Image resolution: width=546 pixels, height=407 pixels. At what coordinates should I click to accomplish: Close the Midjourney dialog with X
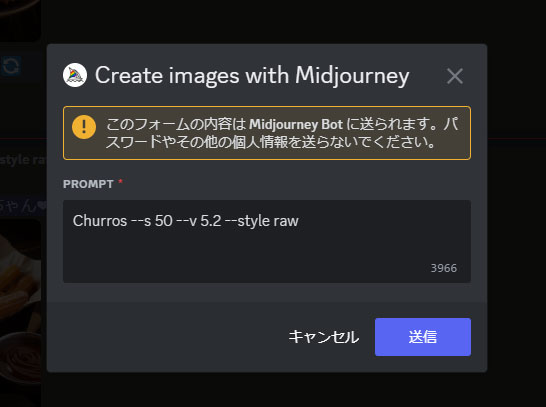pos(455,76)
